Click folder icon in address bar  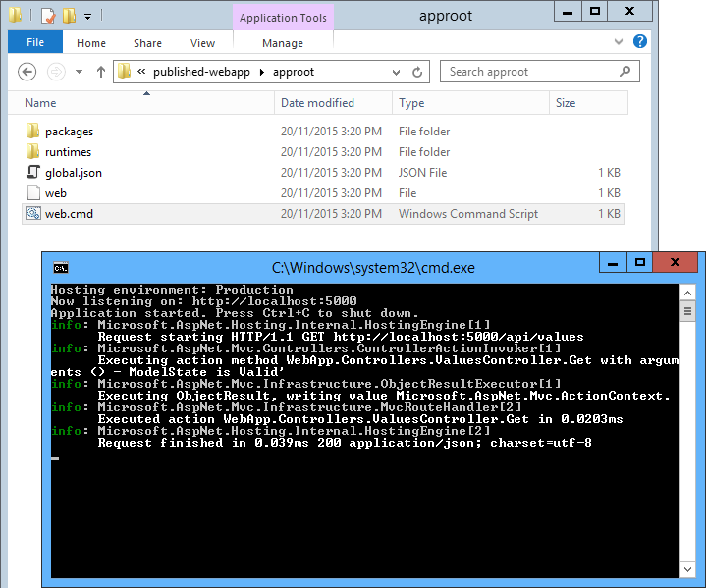125,71
